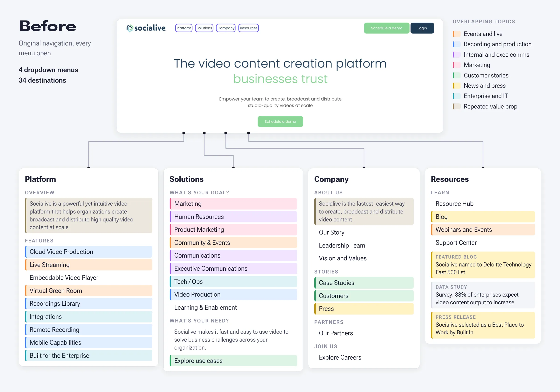
Task: Select Events and live legend swatch
Action: pos(457,34)
